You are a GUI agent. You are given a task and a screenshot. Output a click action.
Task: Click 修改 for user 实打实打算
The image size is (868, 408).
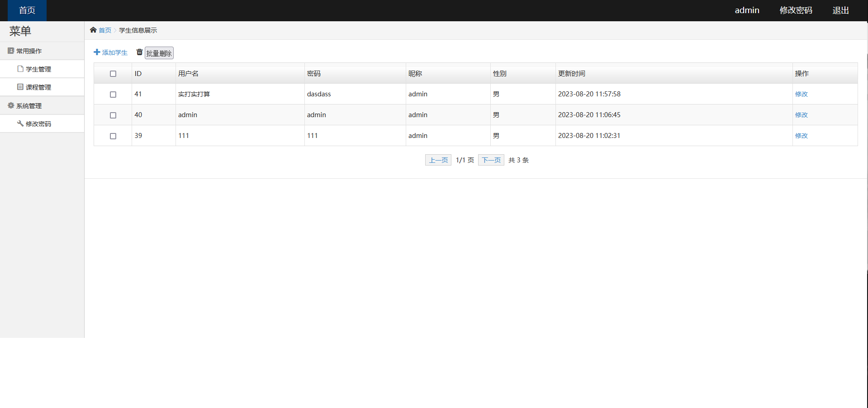pos(801,94)
